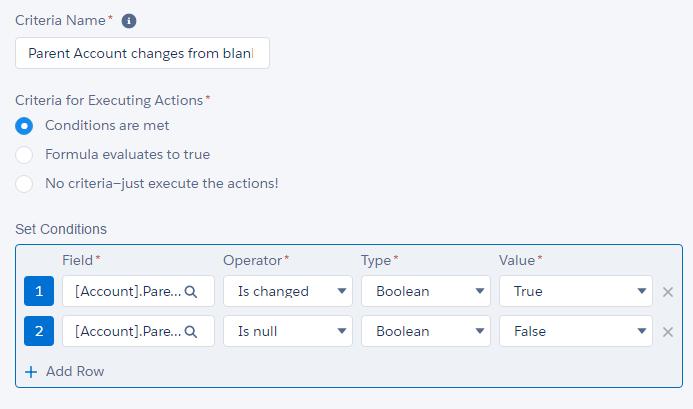Open the True value dropdown
693x409 pixels.
click(x=576, y=291)
